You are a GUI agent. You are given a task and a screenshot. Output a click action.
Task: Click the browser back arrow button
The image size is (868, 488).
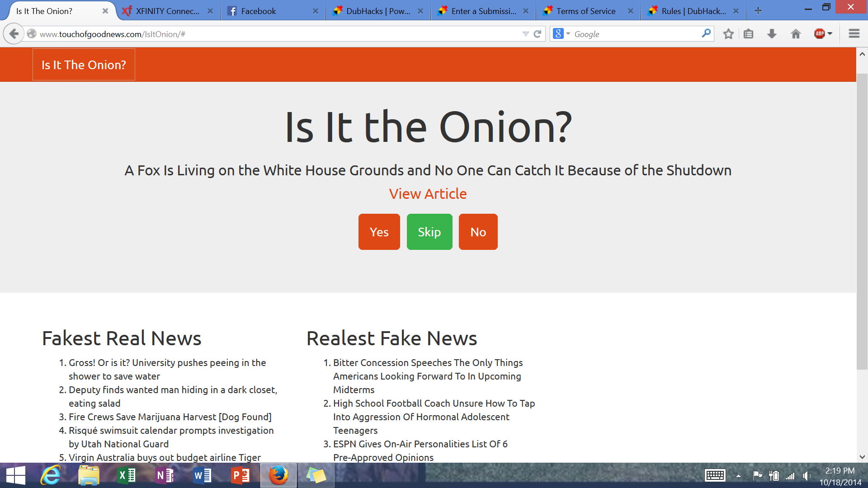(14, 34)
